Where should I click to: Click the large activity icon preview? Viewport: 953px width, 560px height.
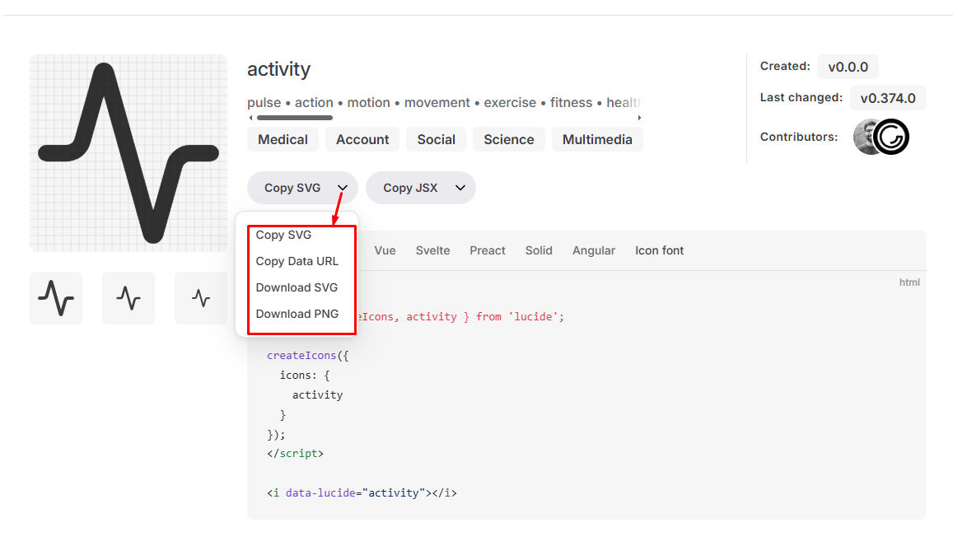coord(128,152)
